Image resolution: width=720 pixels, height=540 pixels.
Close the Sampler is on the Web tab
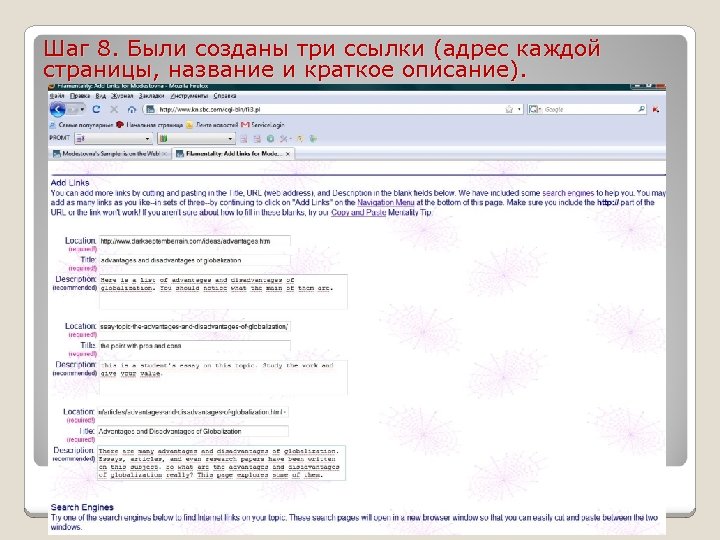(165, 154)
